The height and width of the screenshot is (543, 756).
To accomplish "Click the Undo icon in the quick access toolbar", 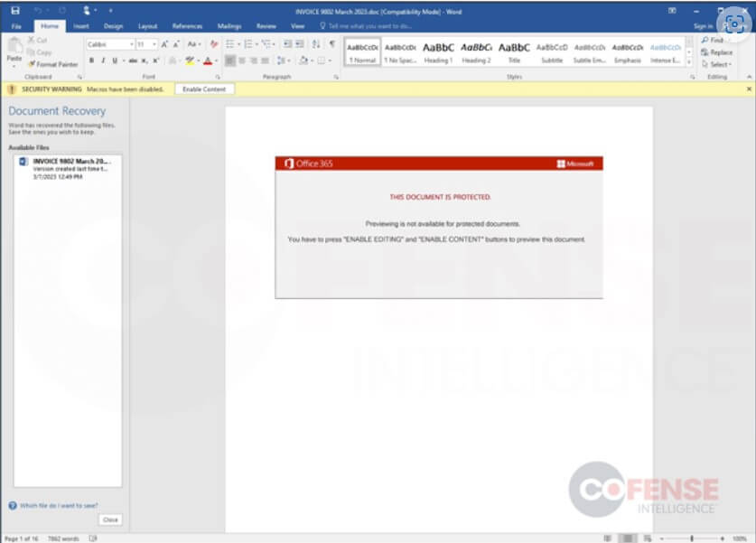I will (x=38, y=11).
